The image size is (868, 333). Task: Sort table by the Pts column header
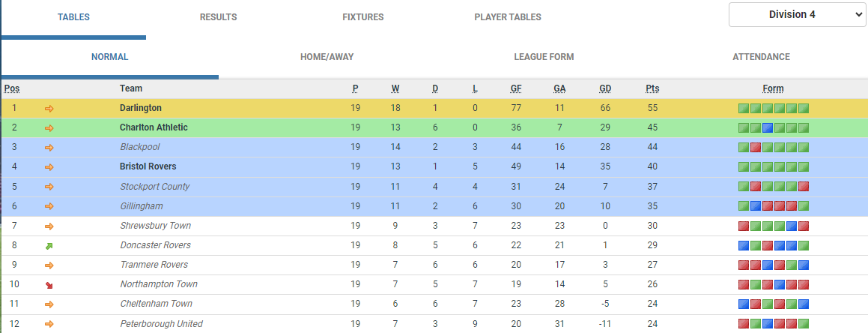652,88
